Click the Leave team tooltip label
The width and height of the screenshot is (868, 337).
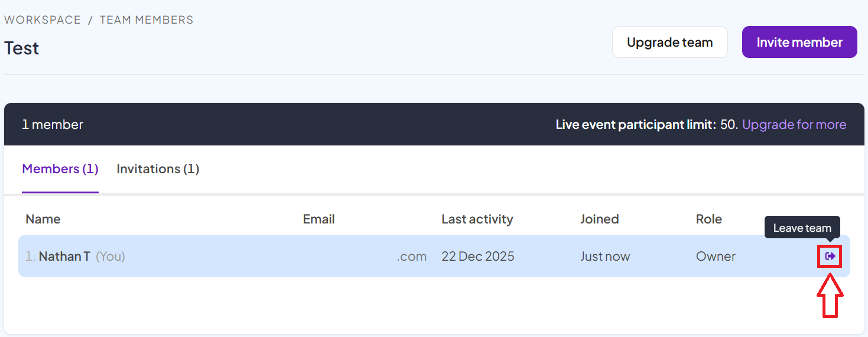[802, 228]
